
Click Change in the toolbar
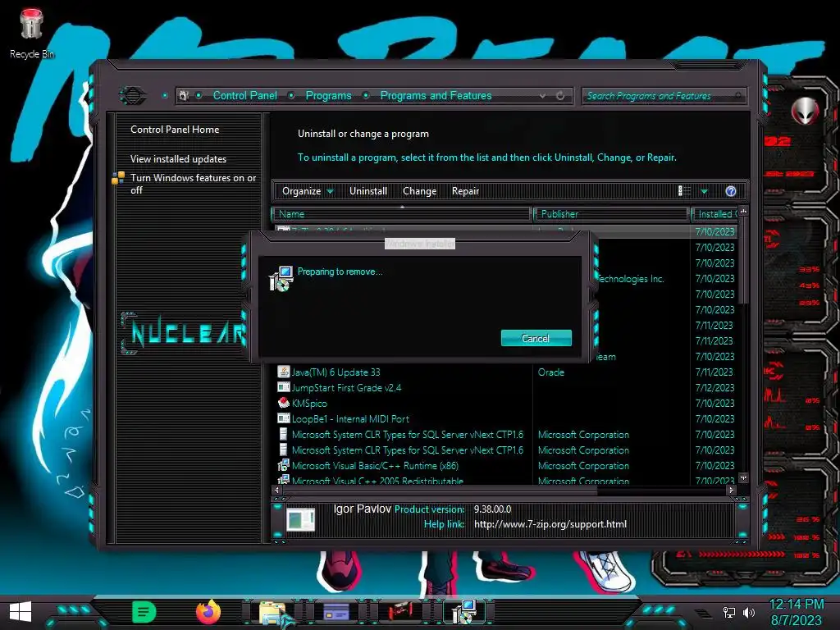419,191
